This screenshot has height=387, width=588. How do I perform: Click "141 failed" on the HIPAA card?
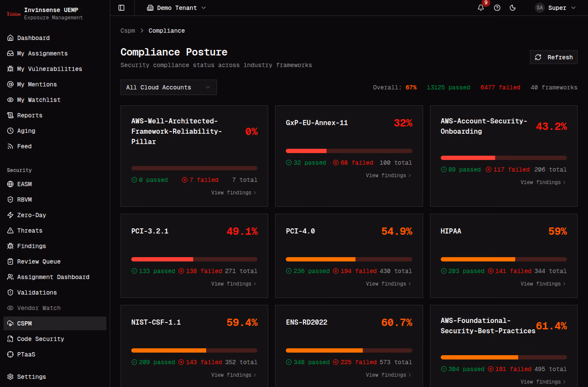[x=510, y=271]
